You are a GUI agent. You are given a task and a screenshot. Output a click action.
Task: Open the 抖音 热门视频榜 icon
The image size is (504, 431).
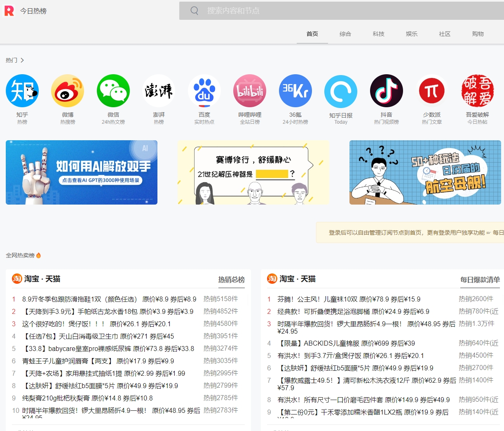click(387, 91)
